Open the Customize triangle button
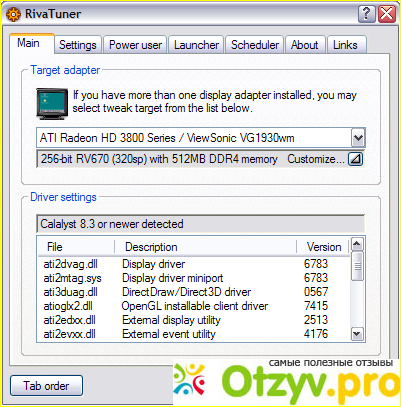Image resolution: width=401 pixels, height=407 pixels. (355, 159)
